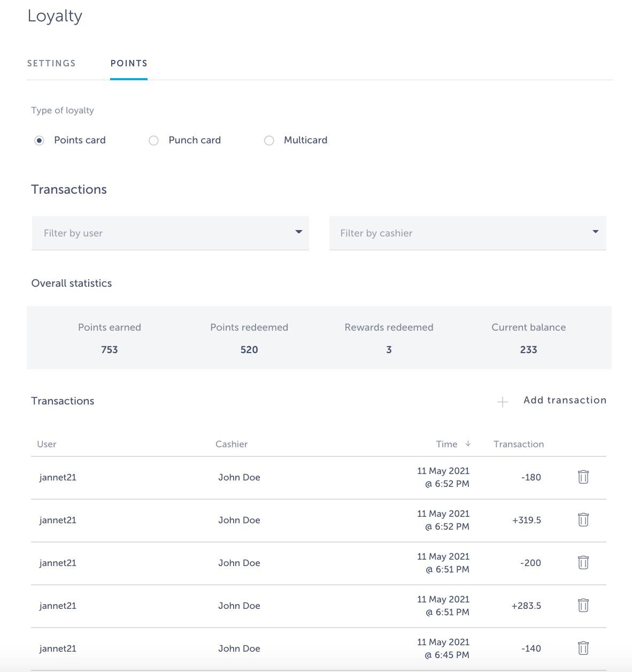
Task: Delete the bottom transaction from 6:45 PM
Action: [583, 648]
